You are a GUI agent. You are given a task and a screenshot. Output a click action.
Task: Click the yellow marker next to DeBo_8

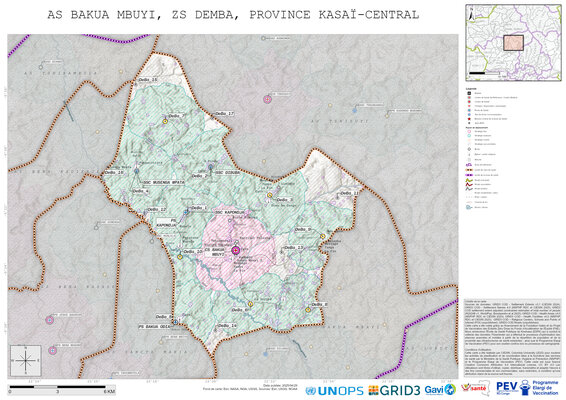pyautogui.click(x=308, y=310)
